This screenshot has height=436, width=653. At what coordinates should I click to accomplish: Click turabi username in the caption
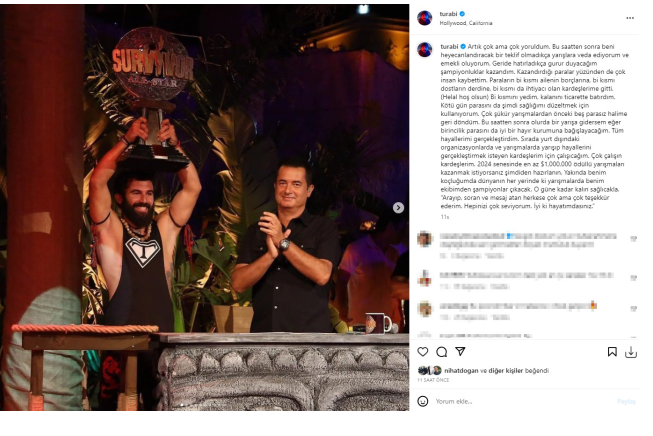coord(449,47)
